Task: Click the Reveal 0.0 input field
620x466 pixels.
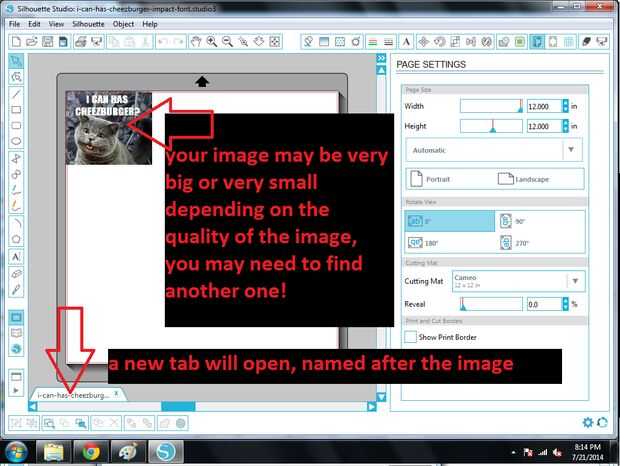Action: click(544, 304)
